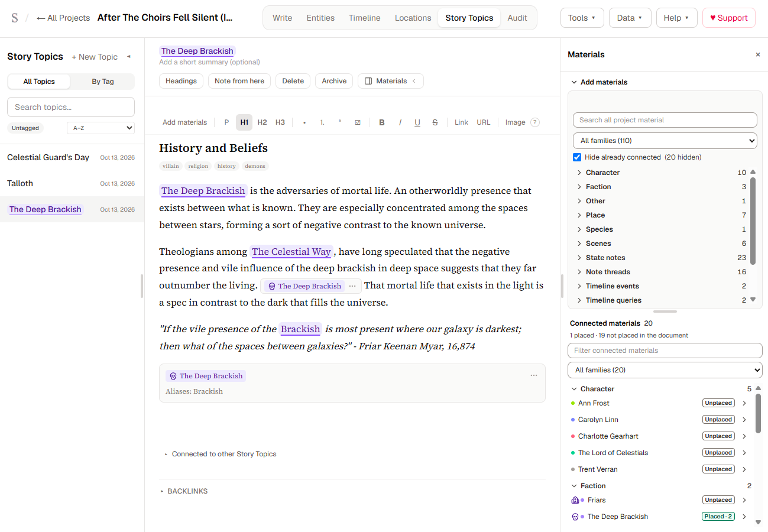Insert bullet list from toolbar
The height and width of the screenshot is (532, 768).
coord(304,122)
